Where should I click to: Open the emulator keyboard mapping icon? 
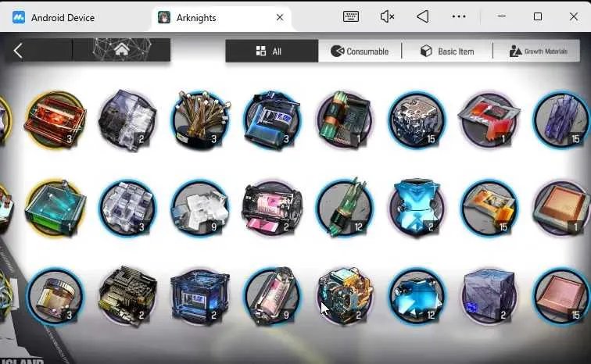[350, 16]
